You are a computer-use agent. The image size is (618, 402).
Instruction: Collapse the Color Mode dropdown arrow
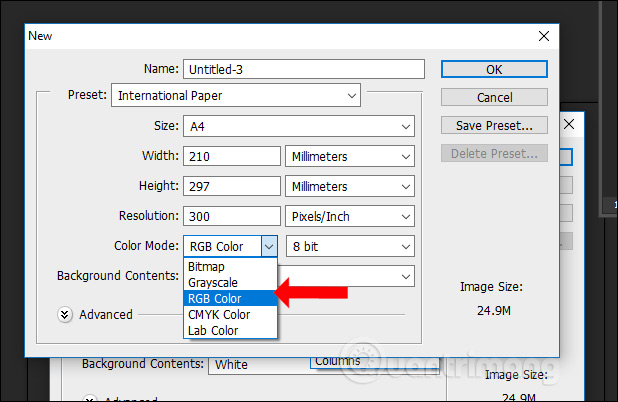click(268, 246)
